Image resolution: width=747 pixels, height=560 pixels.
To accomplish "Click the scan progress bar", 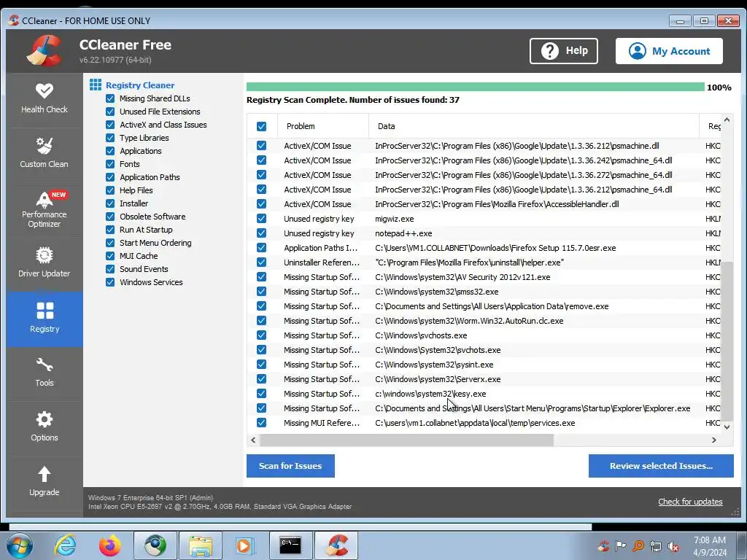I will point(476,87).
